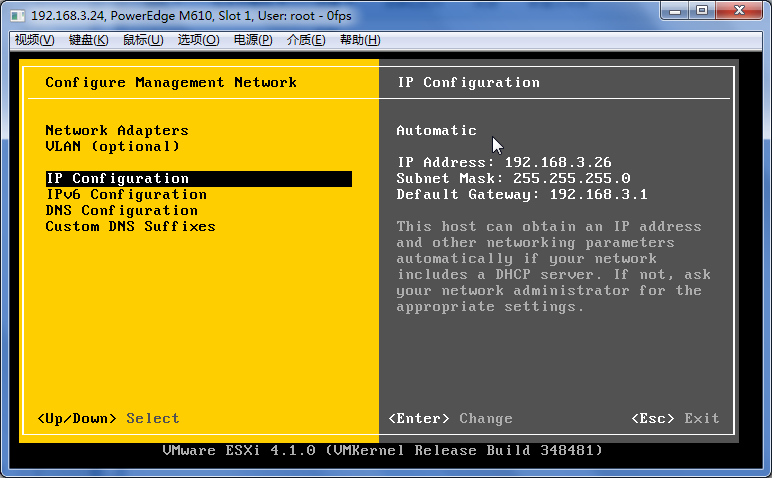Select IPv6 Configuration entry
Screen dimensions: 772x478
pos(126,194)
